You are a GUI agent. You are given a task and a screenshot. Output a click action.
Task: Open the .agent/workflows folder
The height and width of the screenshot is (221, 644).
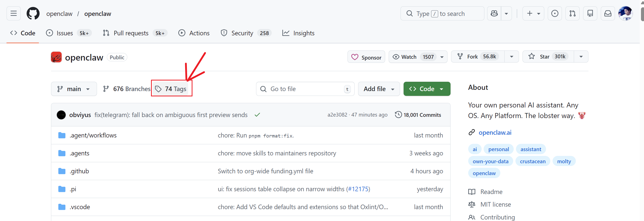pyautogui.click(x=93, y=135)
